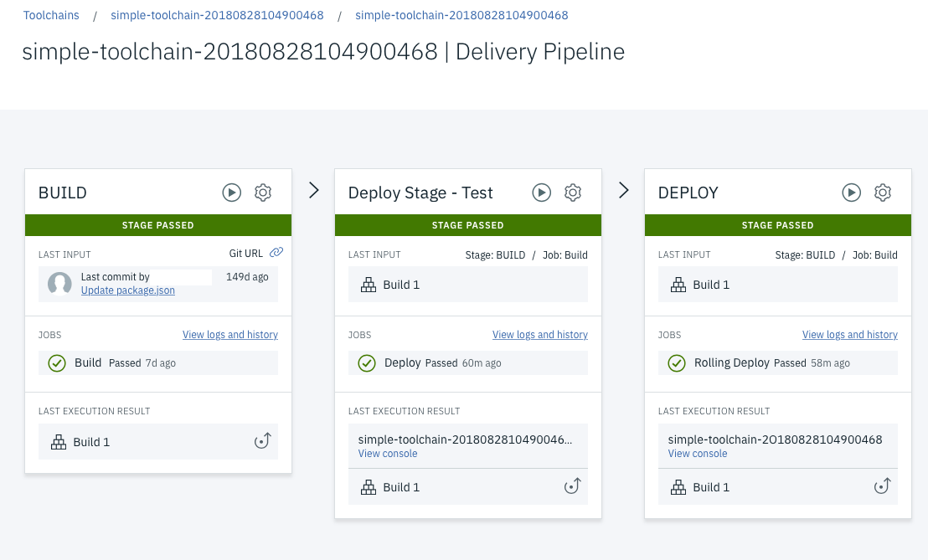Click the Passed 60m ago status text
The image size is (928, 560).
pos(463,363)
